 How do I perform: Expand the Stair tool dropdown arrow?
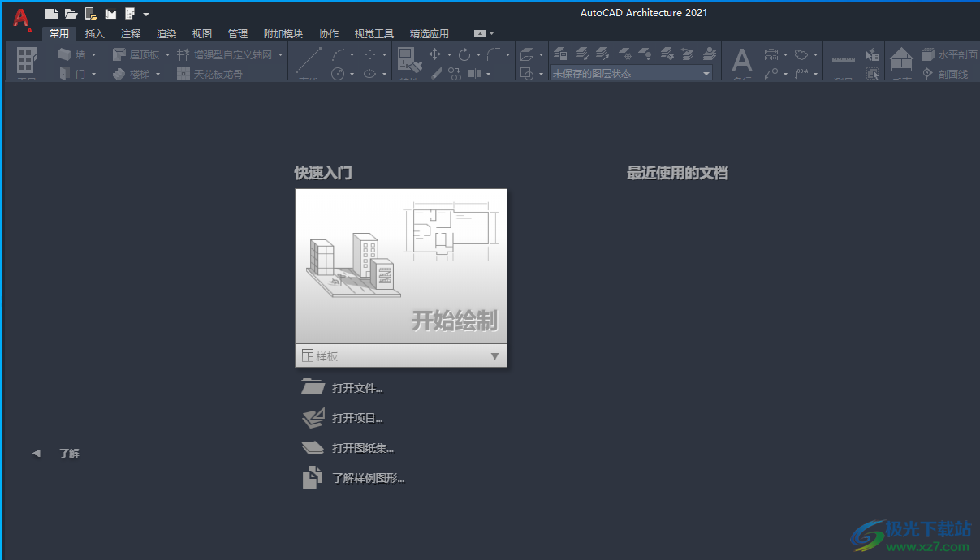click(158, 74)
